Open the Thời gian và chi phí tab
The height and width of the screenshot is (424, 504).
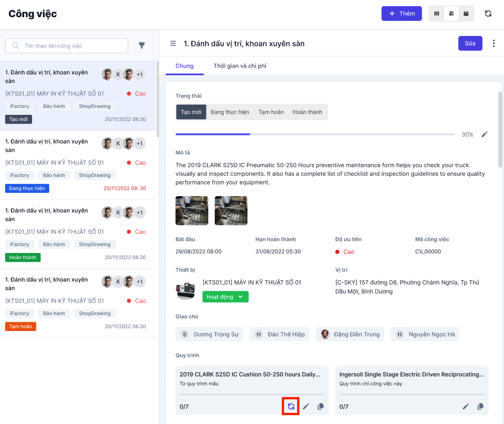240,66
